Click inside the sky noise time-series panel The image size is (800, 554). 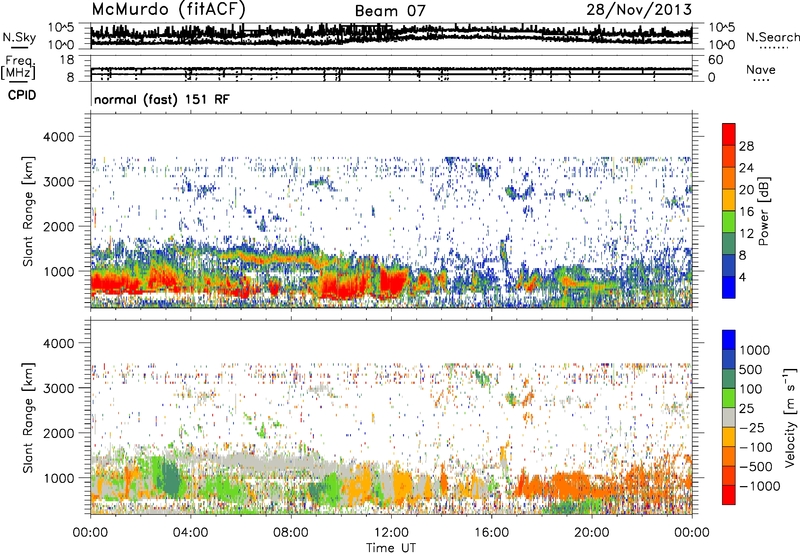[x=391, y=35]
